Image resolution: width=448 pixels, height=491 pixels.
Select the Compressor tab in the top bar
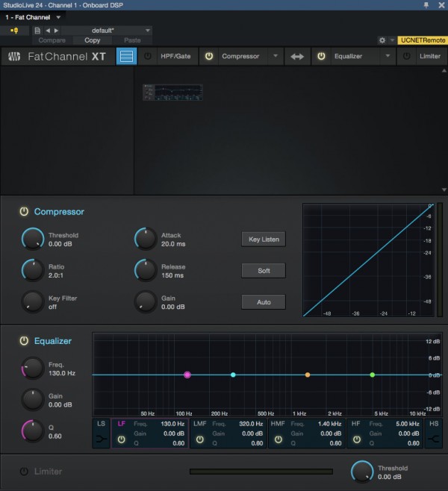240,57
